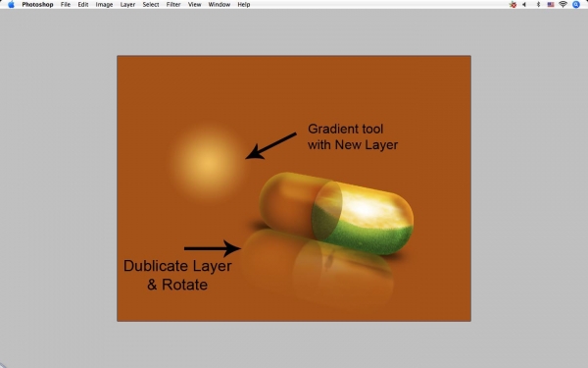Screen dimensions: 588x368
Task: Open the Select menu
Action: click(151, 5)
